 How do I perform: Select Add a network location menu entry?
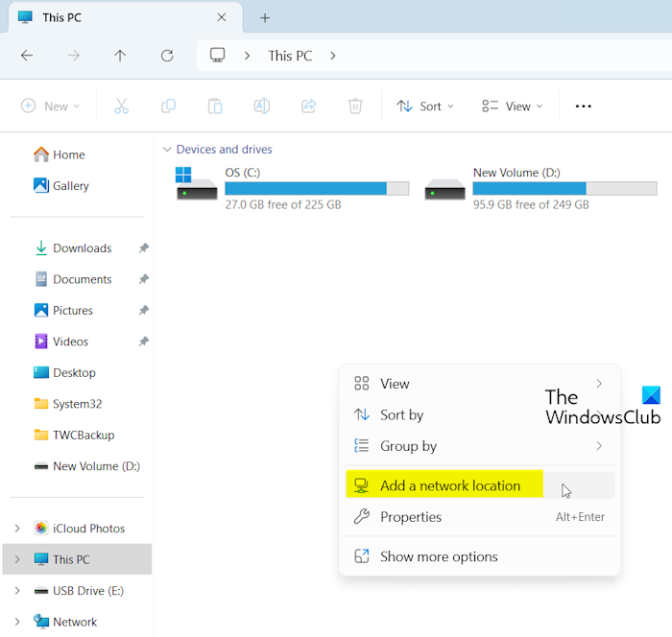tap(449, 485)
